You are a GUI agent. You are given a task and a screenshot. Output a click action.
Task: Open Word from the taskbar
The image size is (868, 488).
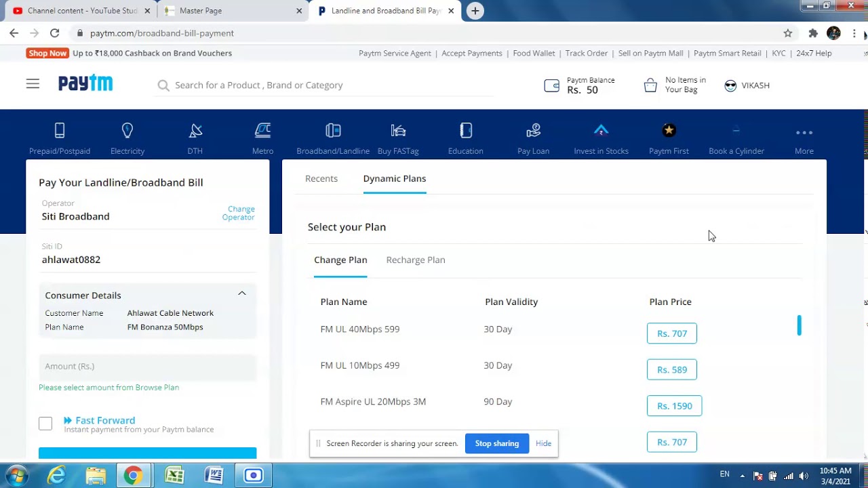(x=214, y=475)
